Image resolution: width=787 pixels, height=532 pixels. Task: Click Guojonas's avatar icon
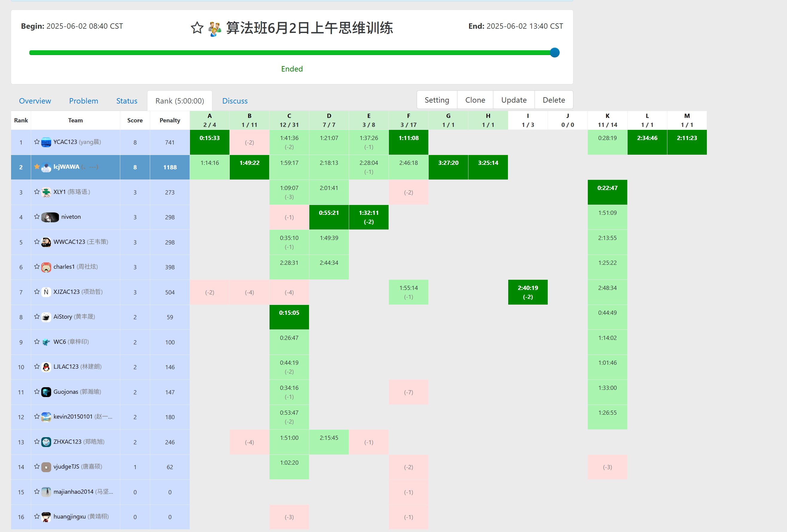[46, 392]
